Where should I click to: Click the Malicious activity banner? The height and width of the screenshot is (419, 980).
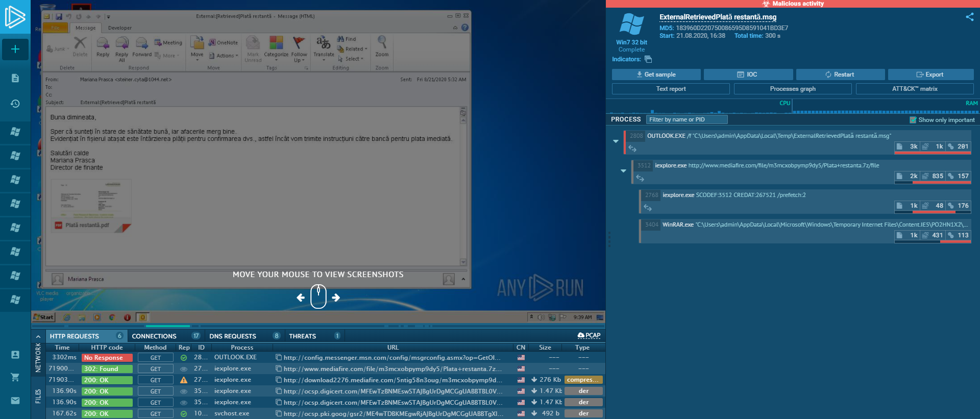click(793, 4)
